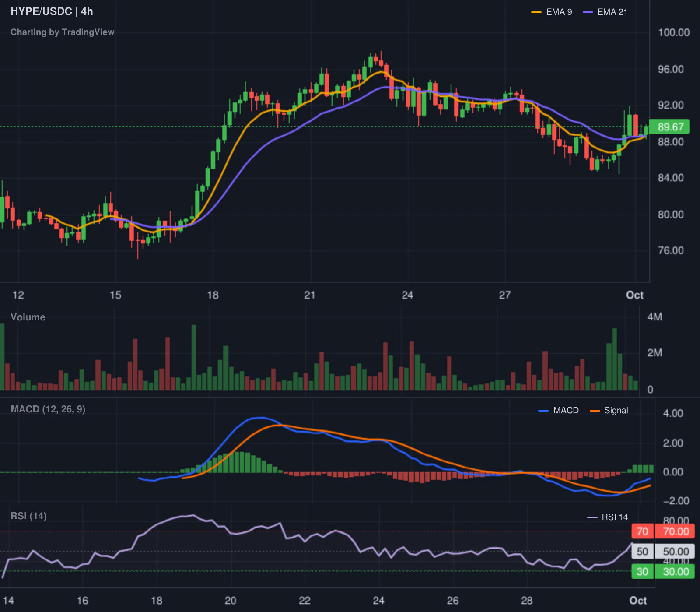700x612 pixels.
Task: Click the 84.00 price axis label
Action: [671, 178]
